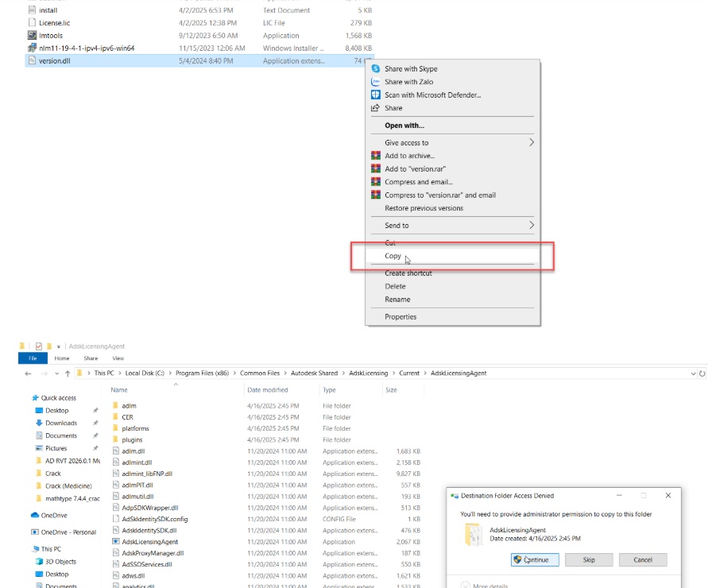Select AdskLicensingAgent application file icon
Viewport: 708px width, 588px height.
[116, 542]
